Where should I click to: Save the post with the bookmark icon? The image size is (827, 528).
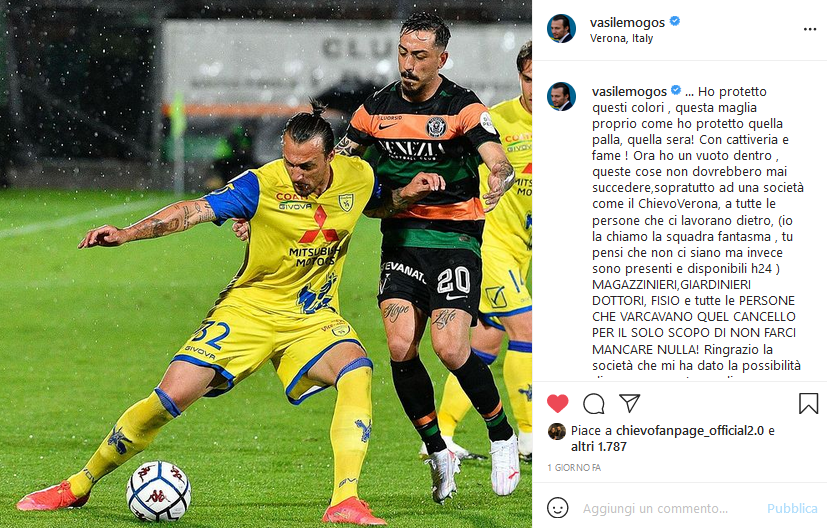tap(808, 404)
